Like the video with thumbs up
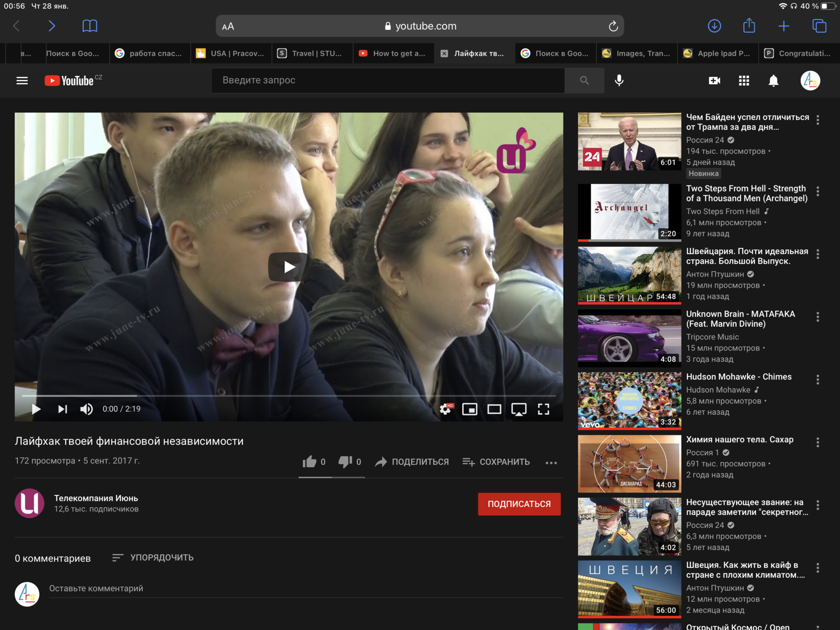 (314, 462)
